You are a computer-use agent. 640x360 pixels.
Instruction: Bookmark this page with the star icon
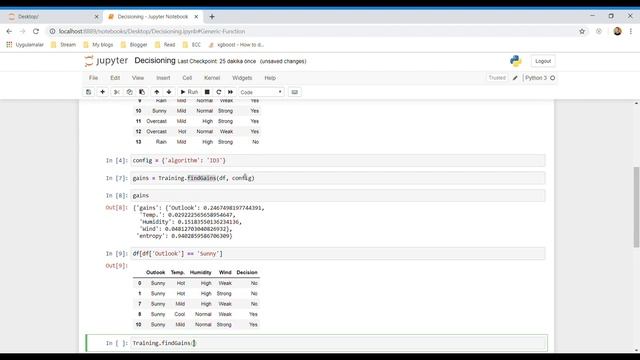(x=582, y=31)
